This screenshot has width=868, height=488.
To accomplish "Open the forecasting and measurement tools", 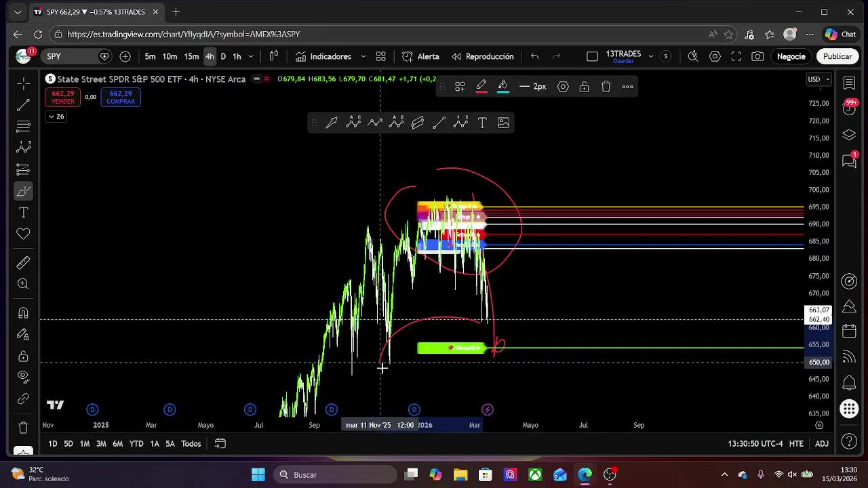I will coord(23,169).
